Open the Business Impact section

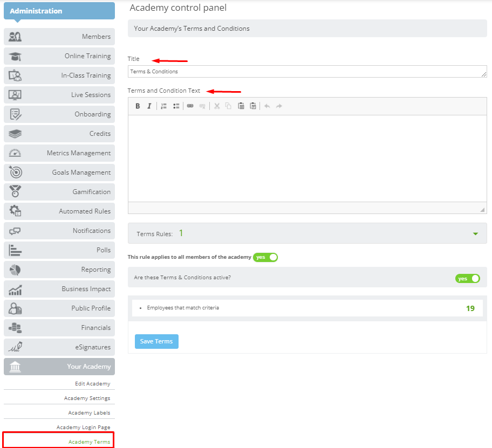[59, 289]
